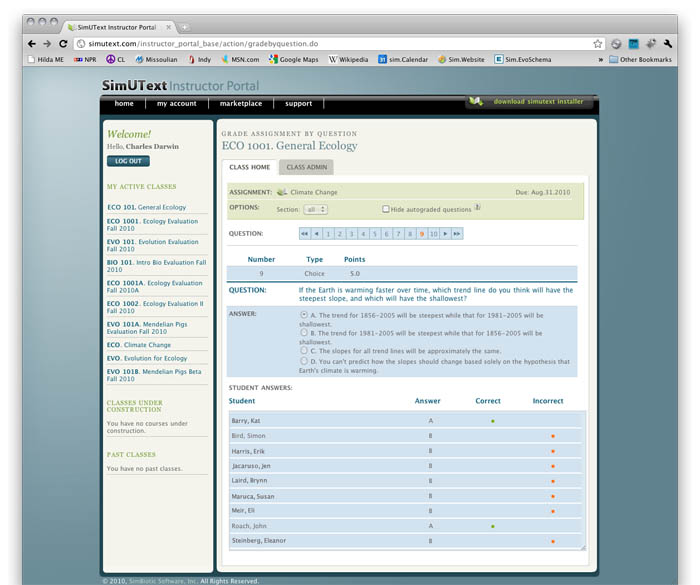The width and height of the screenshot is (700, 585).
Task: Switch to the Class Admin tab
Action: point(305,167)
